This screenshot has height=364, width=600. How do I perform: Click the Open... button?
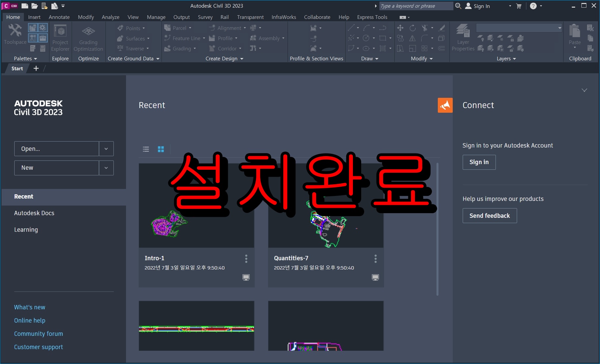(x=57, y=149)
